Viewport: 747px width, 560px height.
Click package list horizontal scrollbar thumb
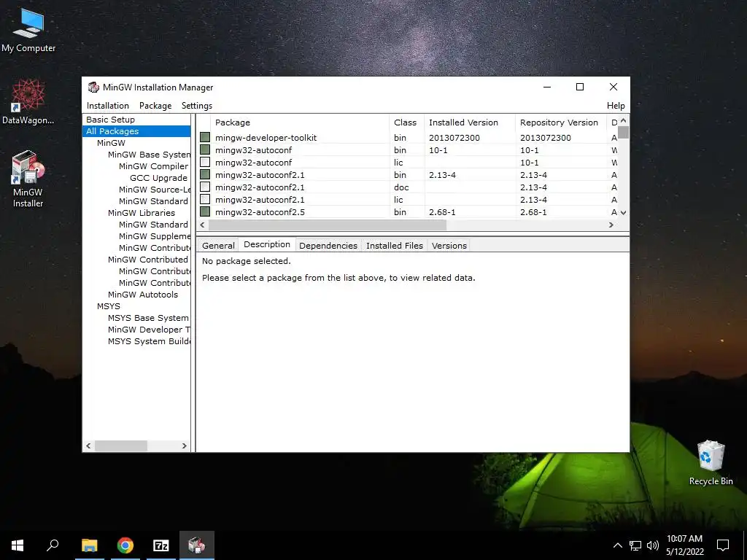pos(328,225)
